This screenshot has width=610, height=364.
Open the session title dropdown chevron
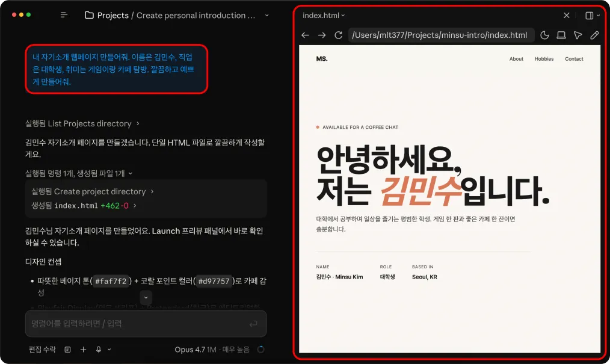(x=267, y=15)
